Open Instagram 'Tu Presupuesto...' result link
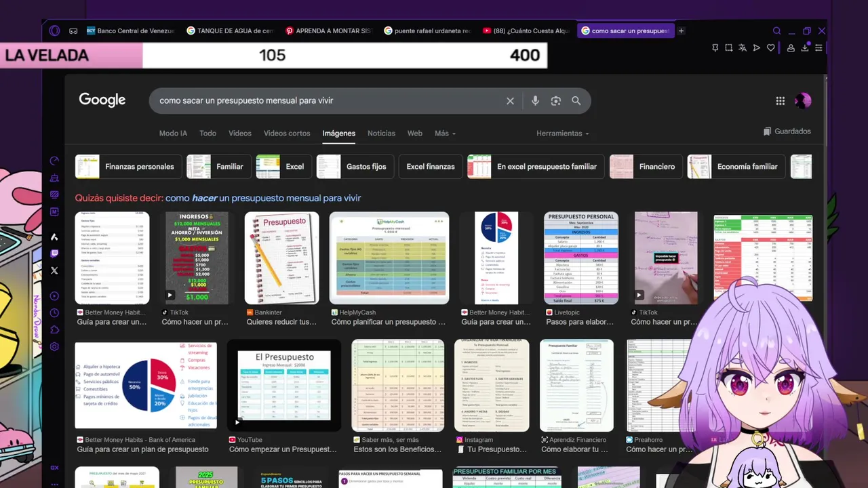Image resolution: width=868 pixels, height=488 pixels. pos(492,449)
